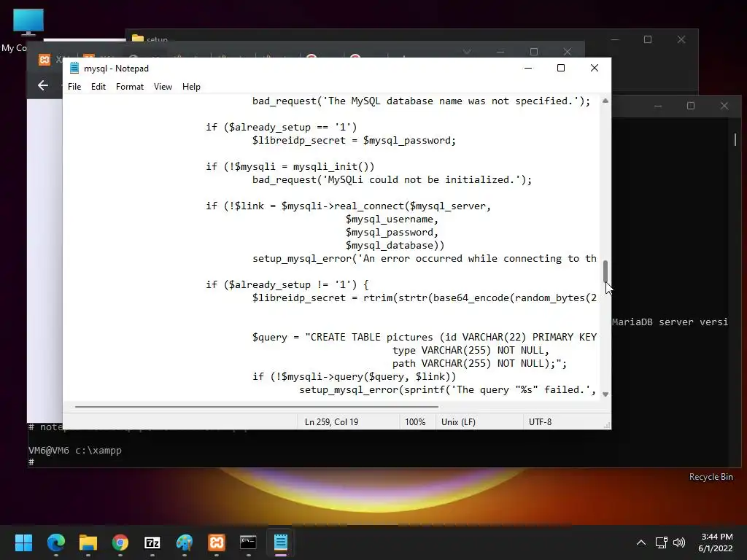Open Google Chrome from the taskbar
Screen dimensions: 747x560
(120, 542)
